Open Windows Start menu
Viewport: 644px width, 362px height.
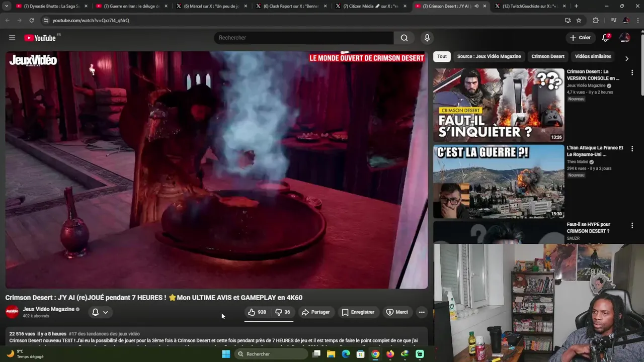tap(226, 354)
